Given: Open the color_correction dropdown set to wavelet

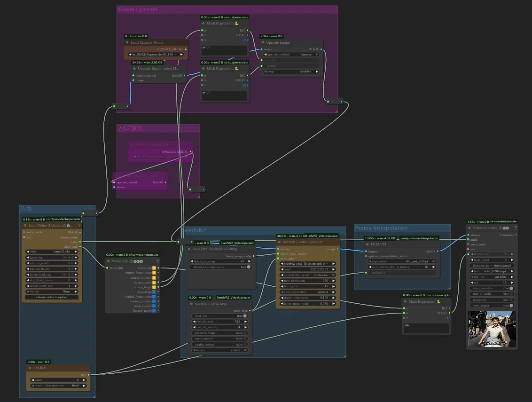Looking at the screenshot, I should tap(308, 292).
